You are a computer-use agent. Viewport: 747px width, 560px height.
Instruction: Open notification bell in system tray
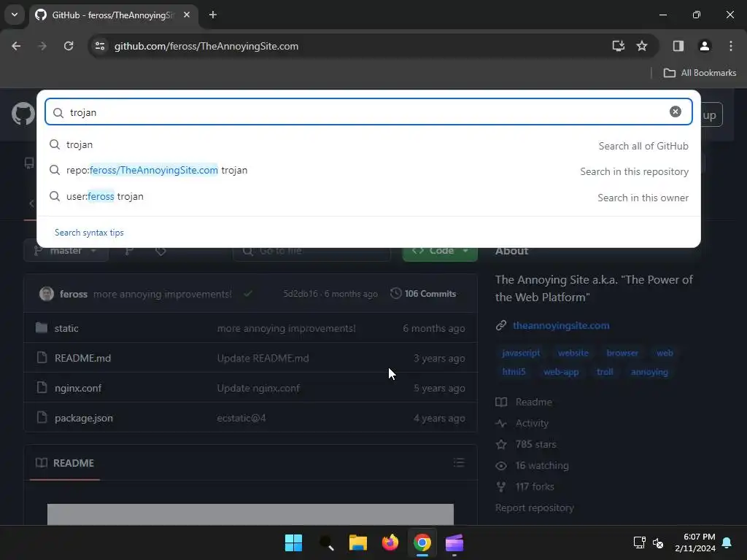(x=727, y=542)
